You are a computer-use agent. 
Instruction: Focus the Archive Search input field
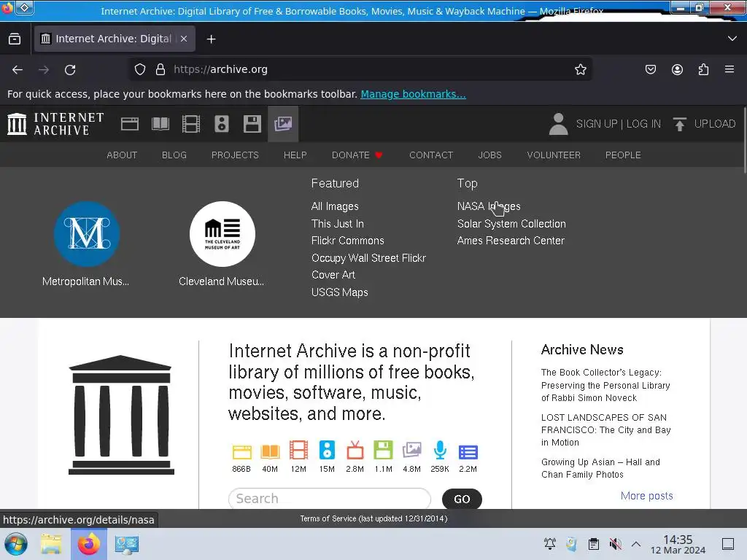pyautogui.click(x=330, y=499)
